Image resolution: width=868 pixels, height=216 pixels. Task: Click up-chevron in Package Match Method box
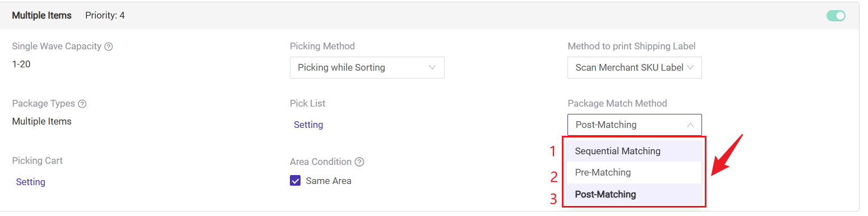[x=690, y=125]
